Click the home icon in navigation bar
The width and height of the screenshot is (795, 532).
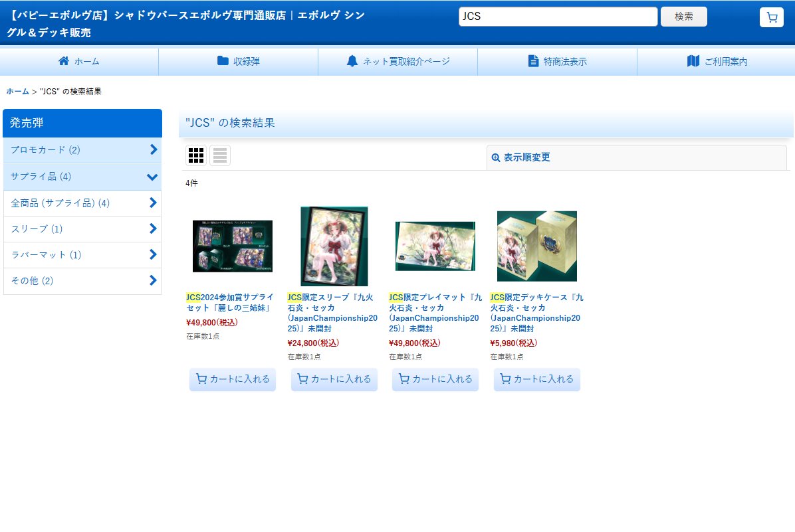click(64, 61)
